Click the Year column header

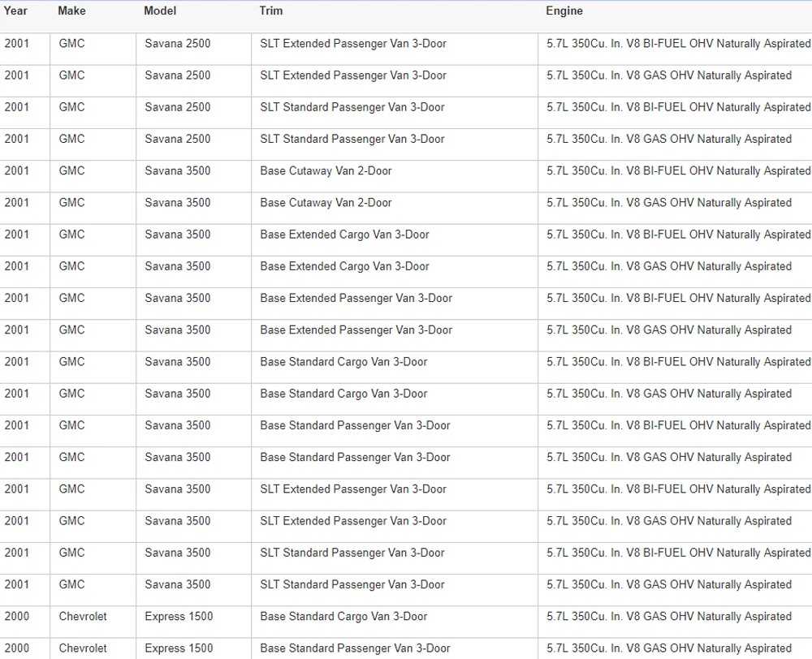15,11
